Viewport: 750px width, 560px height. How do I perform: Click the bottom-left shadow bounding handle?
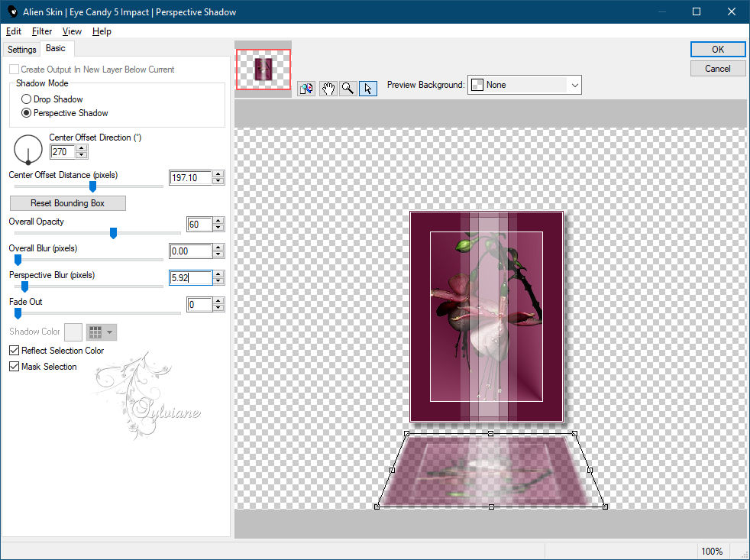tap(377, 507)
